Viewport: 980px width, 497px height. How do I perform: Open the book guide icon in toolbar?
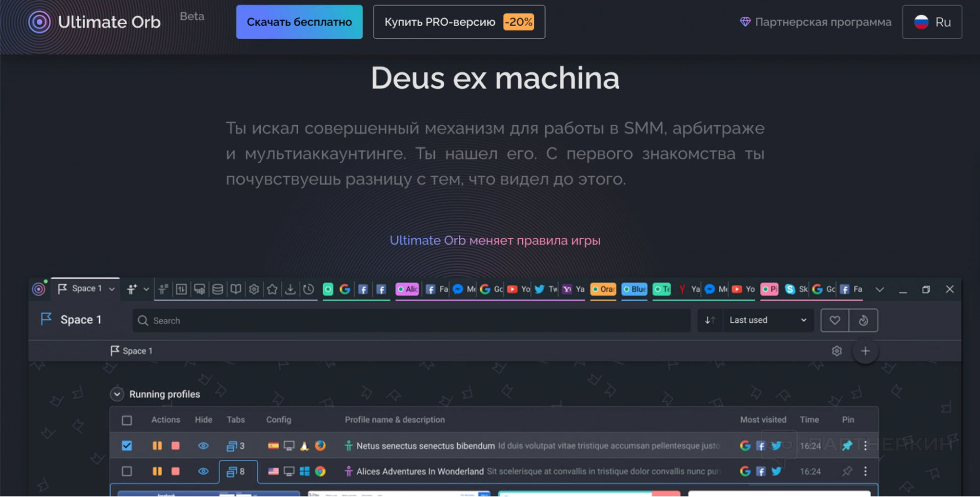pyautogui.click(x=236, y=289)
